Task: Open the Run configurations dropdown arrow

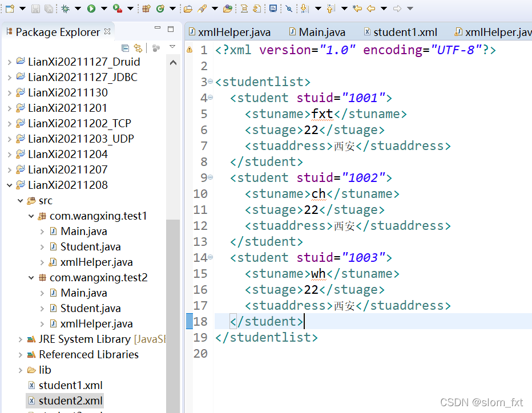Action: [104, 9]
